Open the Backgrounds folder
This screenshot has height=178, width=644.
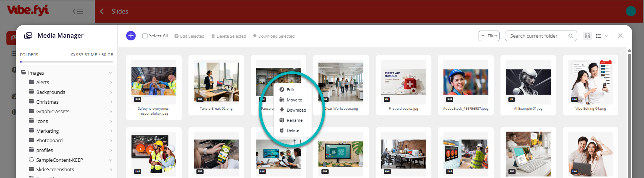[47, 92]
